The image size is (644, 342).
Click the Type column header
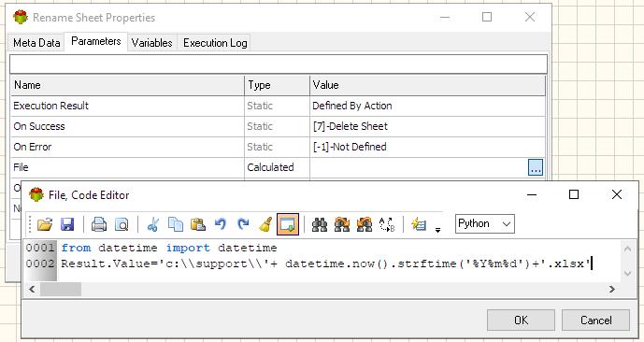coord(278,85)
